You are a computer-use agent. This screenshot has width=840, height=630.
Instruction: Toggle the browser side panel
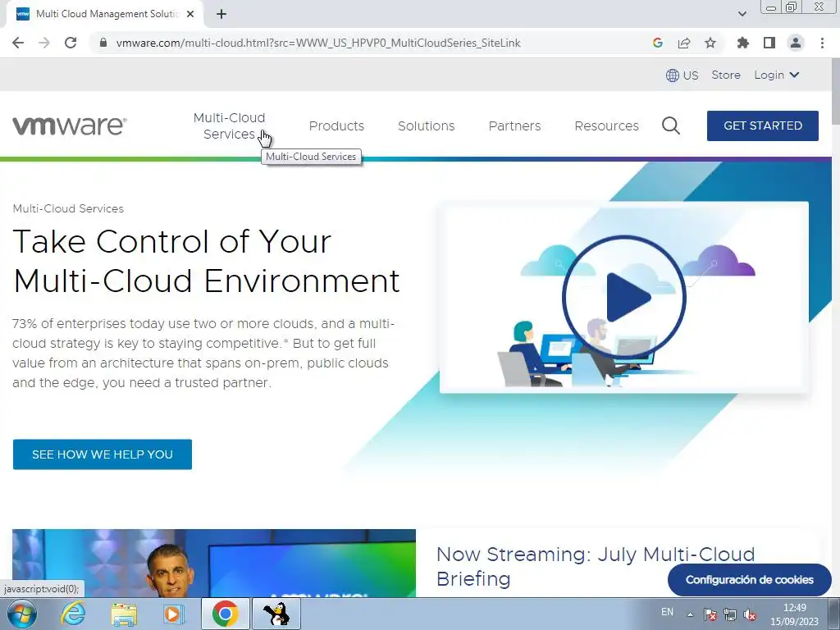pyautogui.click(x=769, y=43)
